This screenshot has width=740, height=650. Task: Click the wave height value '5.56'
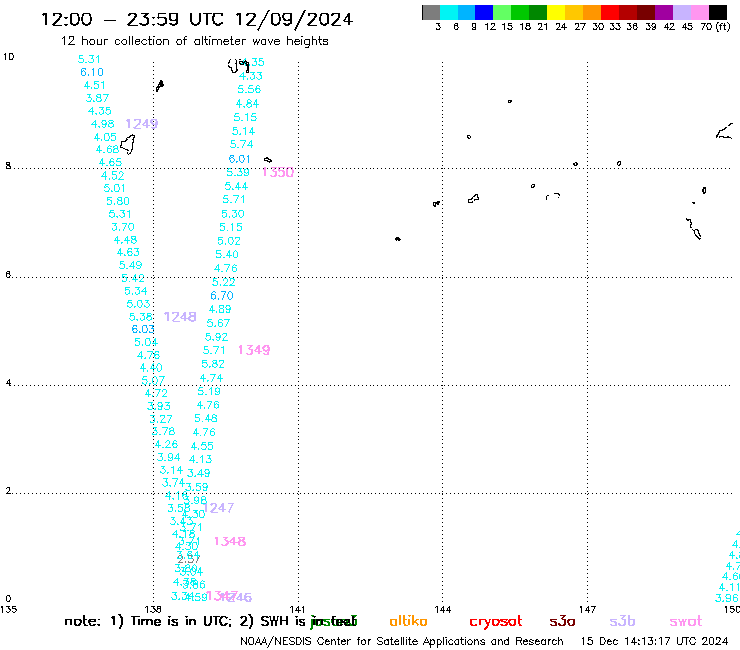coord(249,90)
